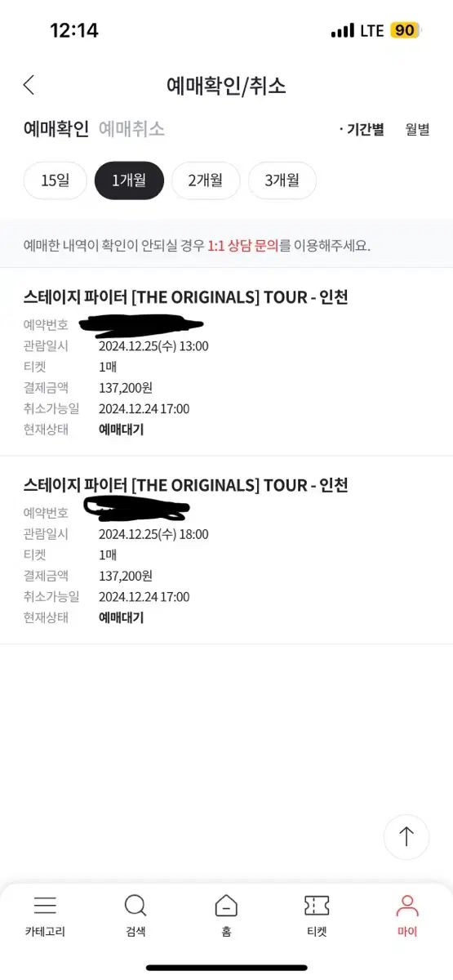The height and width of the screenshot is (980, 453).
Task: Tap the battery indicator in status bar
Action: 405,30
